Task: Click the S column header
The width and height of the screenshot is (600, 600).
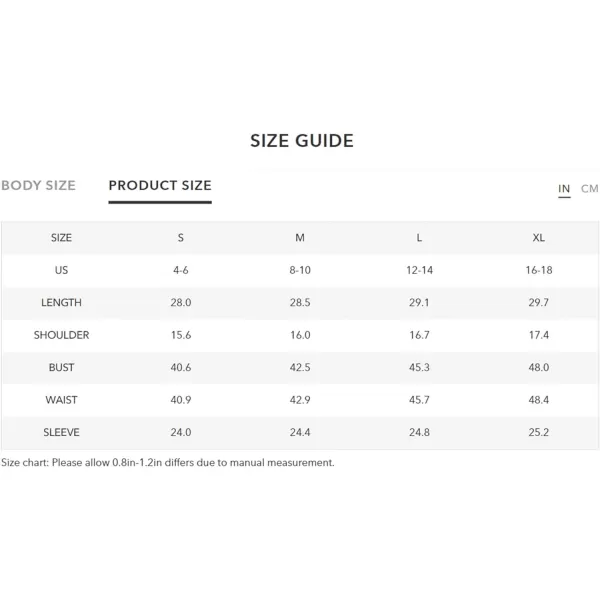Action: [181, 238]
